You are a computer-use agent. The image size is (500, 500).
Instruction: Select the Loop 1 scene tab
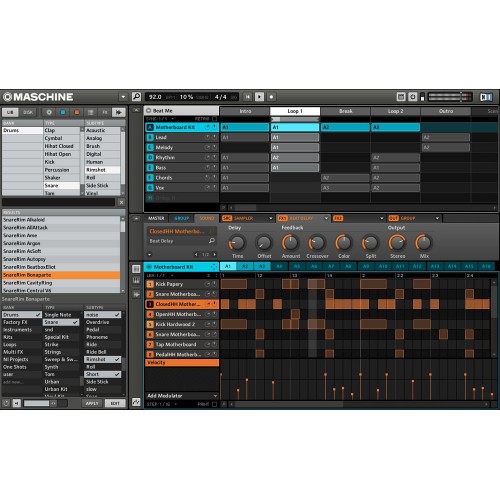[x=295, y=111]
